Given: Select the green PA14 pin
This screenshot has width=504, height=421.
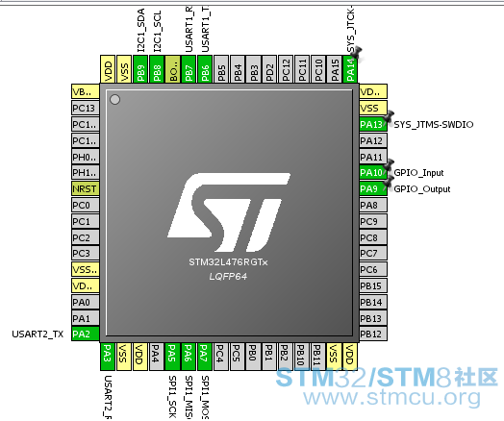Looking at the screenshot, I should [351, 69].
